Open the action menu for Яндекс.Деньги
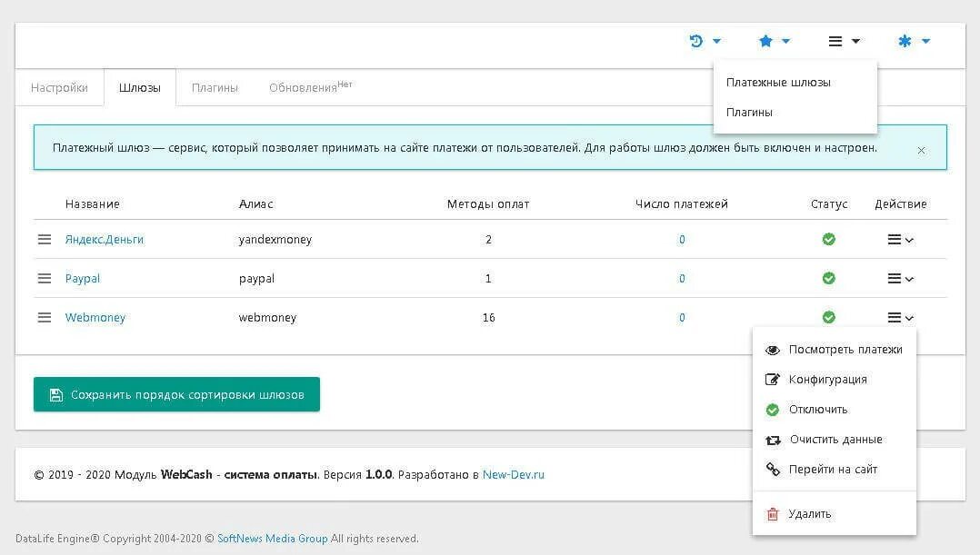The height and width of the screenshot is (555, 980). click(x=901, y=240)
